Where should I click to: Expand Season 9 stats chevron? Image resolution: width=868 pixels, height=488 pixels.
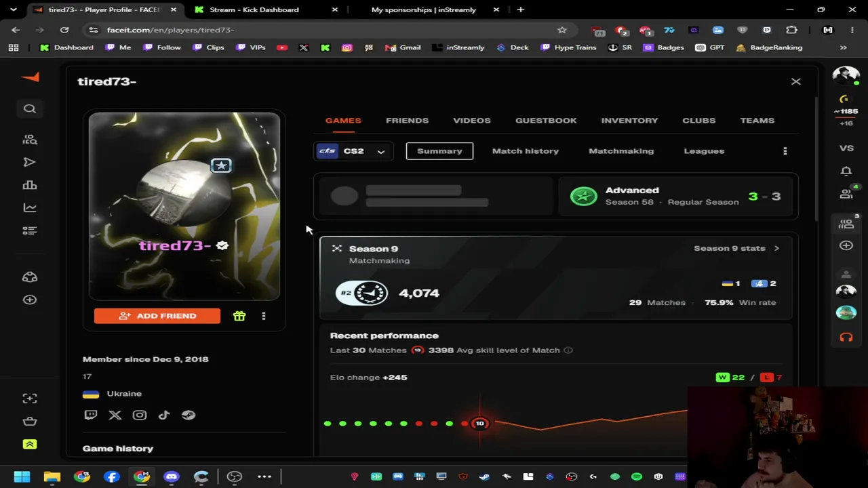click(776, 248)
